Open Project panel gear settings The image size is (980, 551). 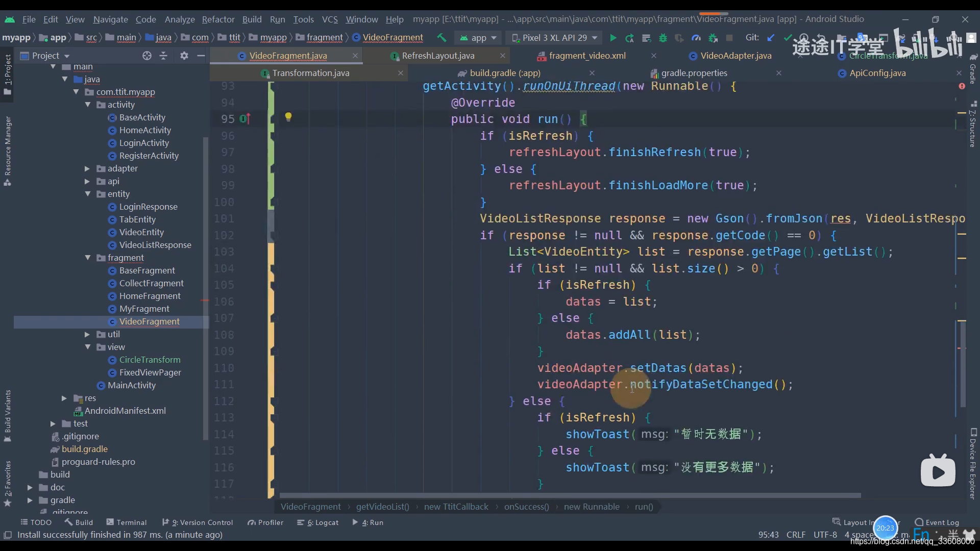pyautogui.click(x=184, y=56)
